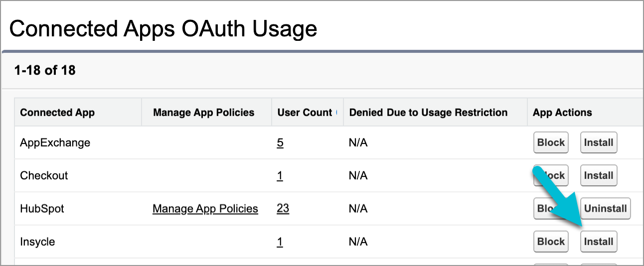Click Block button for Insycle
The width and height of the screenshot is (644, 266).
click(551, 242)
